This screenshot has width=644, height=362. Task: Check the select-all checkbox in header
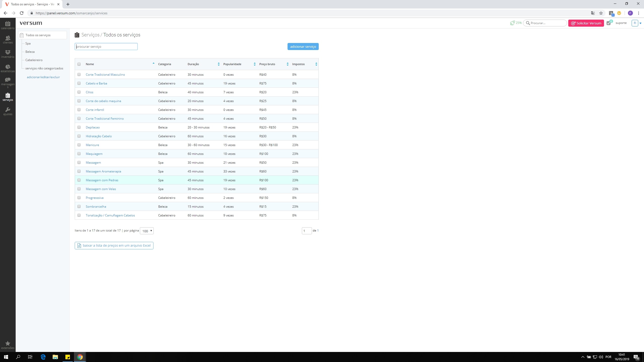(x=79, y=64)
